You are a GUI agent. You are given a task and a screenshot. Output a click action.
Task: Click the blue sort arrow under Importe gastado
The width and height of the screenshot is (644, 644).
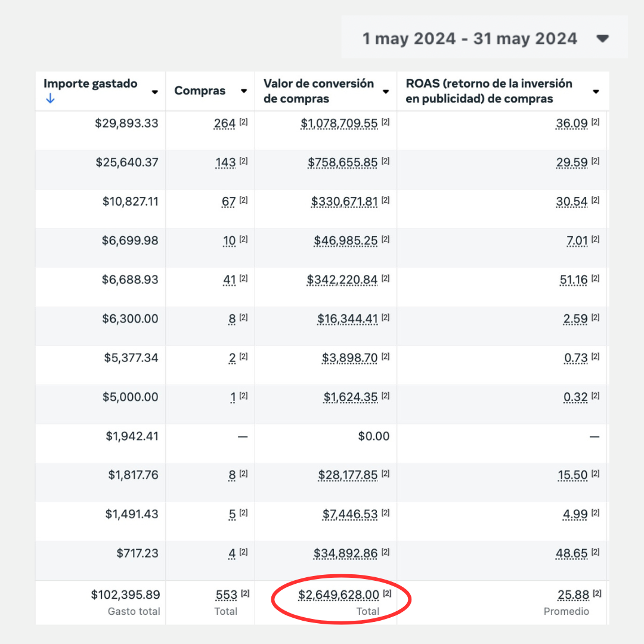tap(50, 99)
